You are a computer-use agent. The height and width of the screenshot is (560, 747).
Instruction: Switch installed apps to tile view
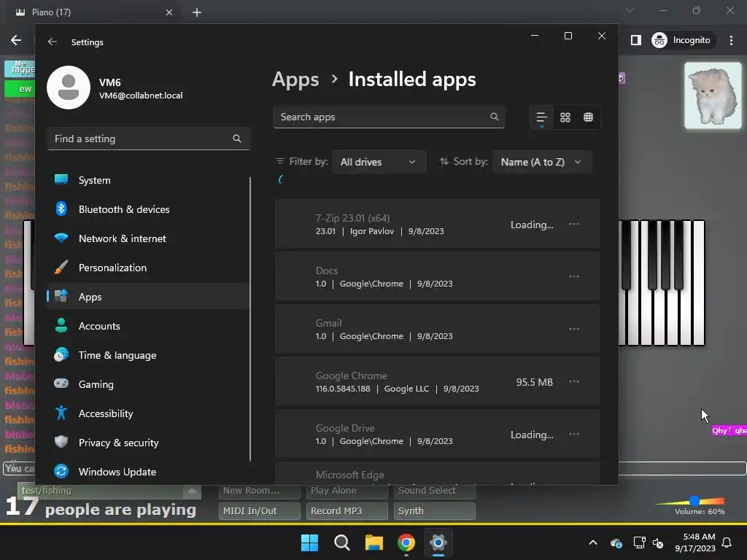(x=589, y=117)
